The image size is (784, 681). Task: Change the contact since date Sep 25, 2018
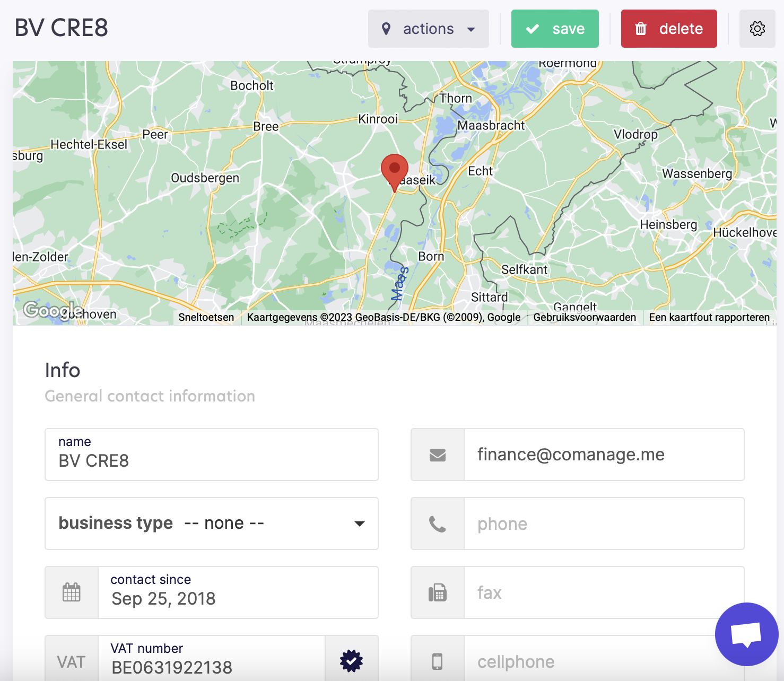click(238, 592)
